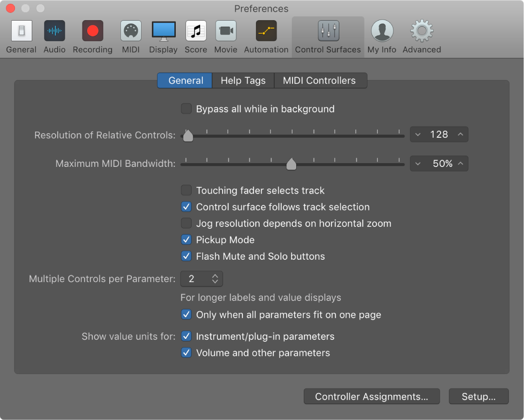Viewport: 525px width, 420px height.
Task: Select the Recording preferences icon
Action: click(92, 30)
